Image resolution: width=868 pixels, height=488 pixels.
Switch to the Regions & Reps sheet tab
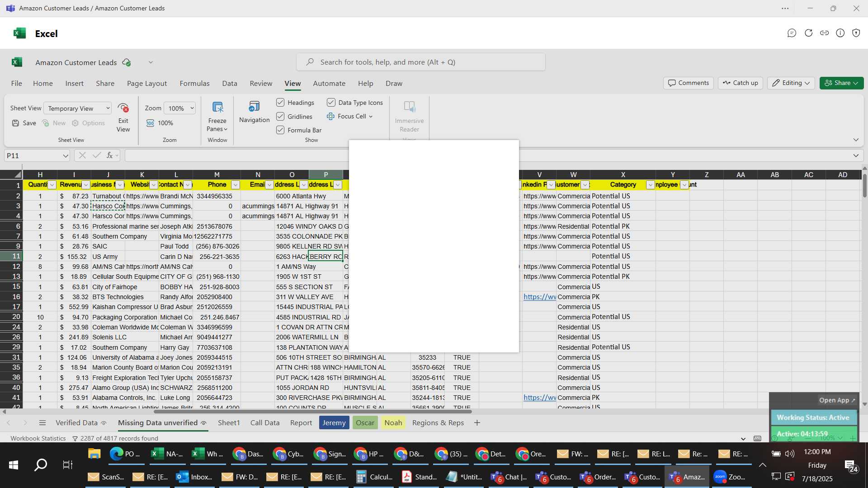tap(438, 423)
